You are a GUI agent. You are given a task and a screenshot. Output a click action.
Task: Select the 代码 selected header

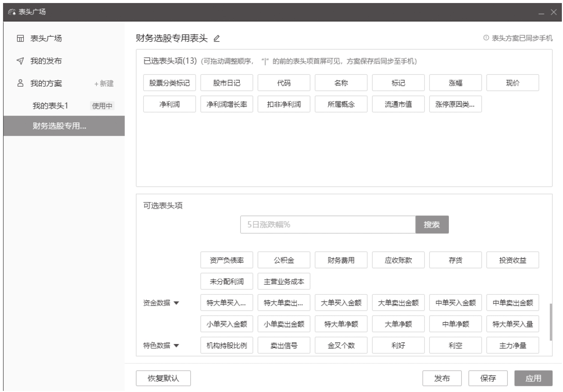[x=284, y=83]
